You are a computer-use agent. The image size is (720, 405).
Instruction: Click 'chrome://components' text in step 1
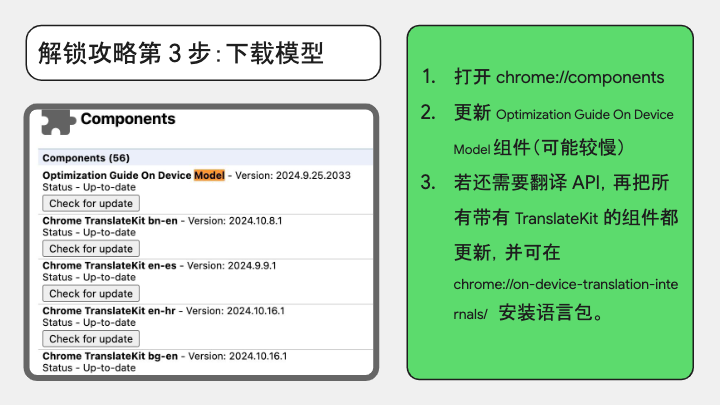pyautogui.click(x=580, y=78)
